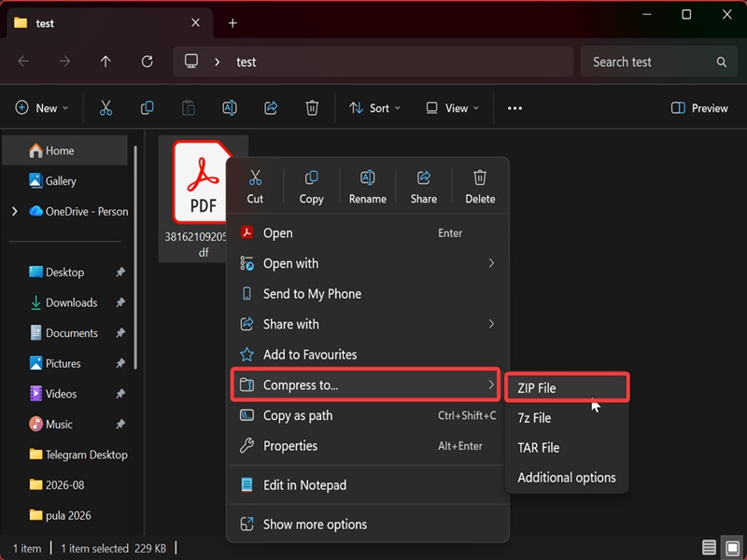This screenshot has height=560, width=747.
Task: Click the Rename icon in the toolbar
Action: click(230, 108)
